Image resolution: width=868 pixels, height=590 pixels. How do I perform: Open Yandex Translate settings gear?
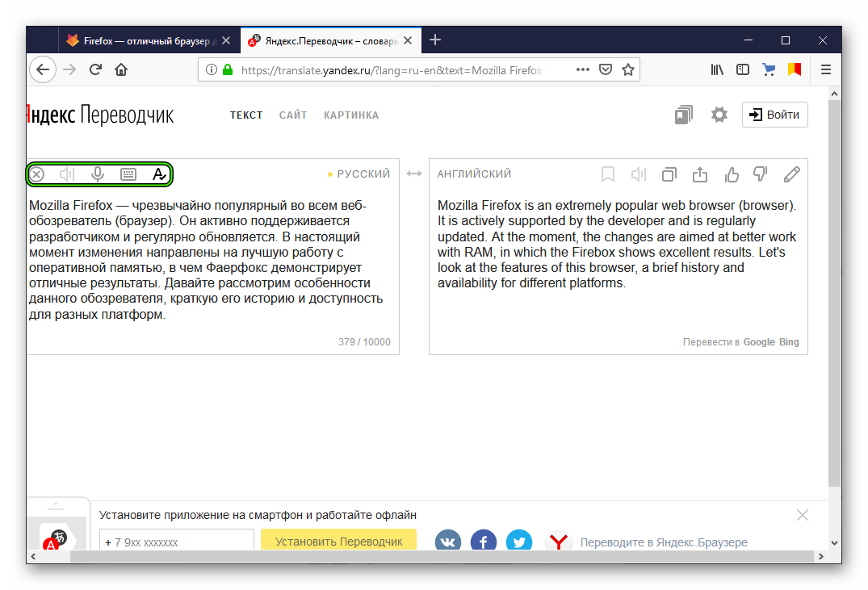[719, 115]
